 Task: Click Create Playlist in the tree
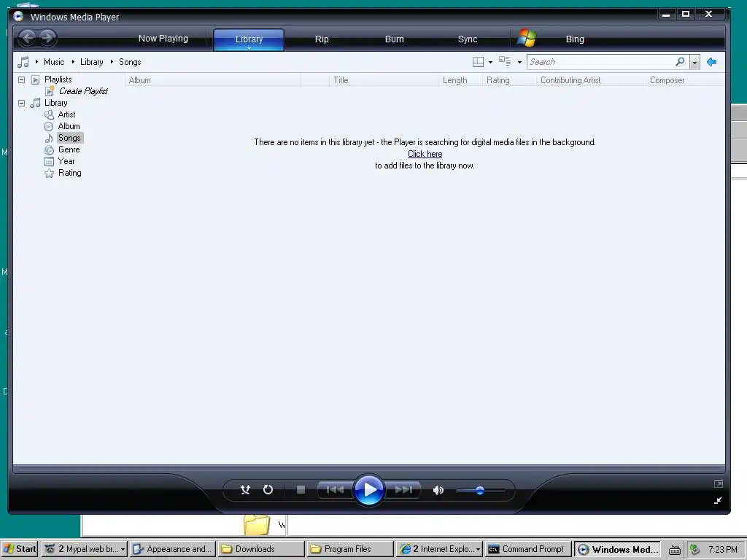pyautogui.click(x=83, y=91)
